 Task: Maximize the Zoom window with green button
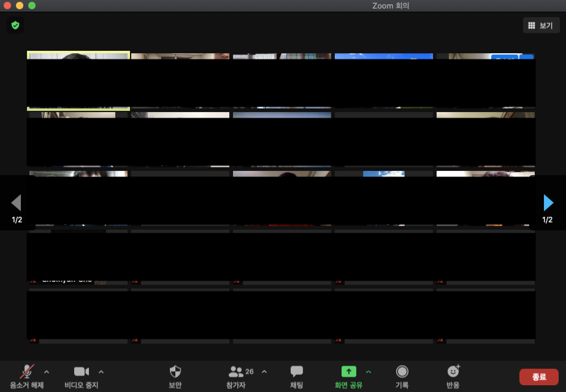coord(32,6)
